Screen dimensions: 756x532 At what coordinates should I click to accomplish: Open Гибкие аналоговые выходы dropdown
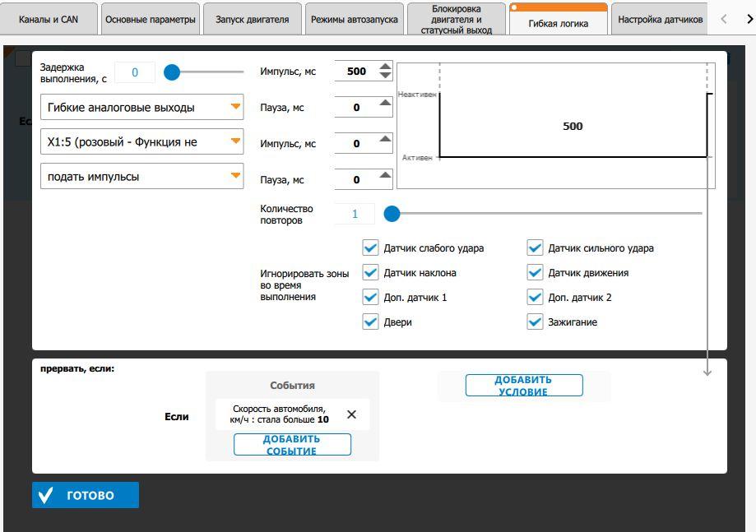click(142, 107)
